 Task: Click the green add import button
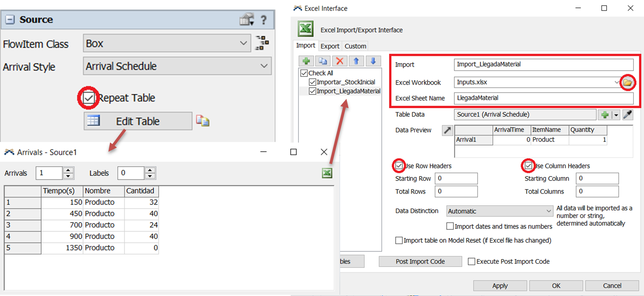[306, 61]
